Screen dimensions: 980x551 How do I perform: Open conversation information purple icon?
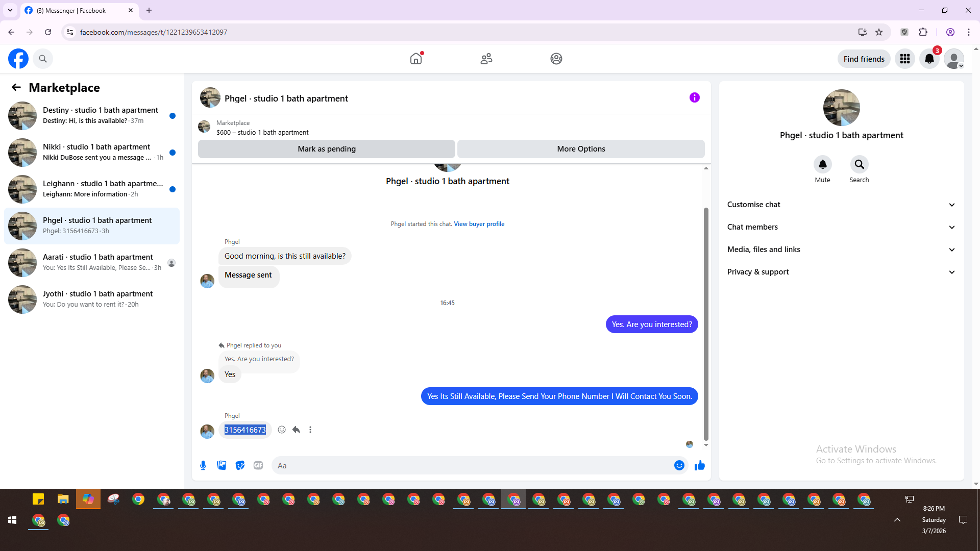click(695, 97)
